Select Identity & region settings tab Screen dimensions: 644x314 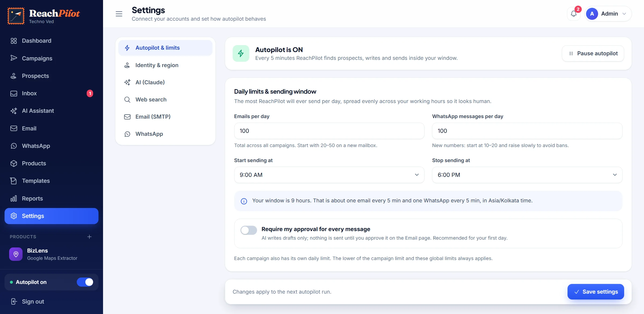(x=165, y=65)
